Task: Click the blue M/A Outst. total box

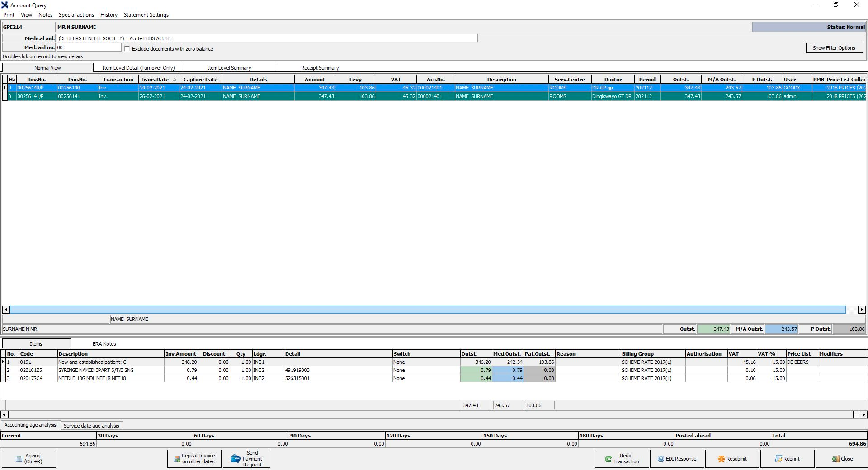Action: coord(781,329)
